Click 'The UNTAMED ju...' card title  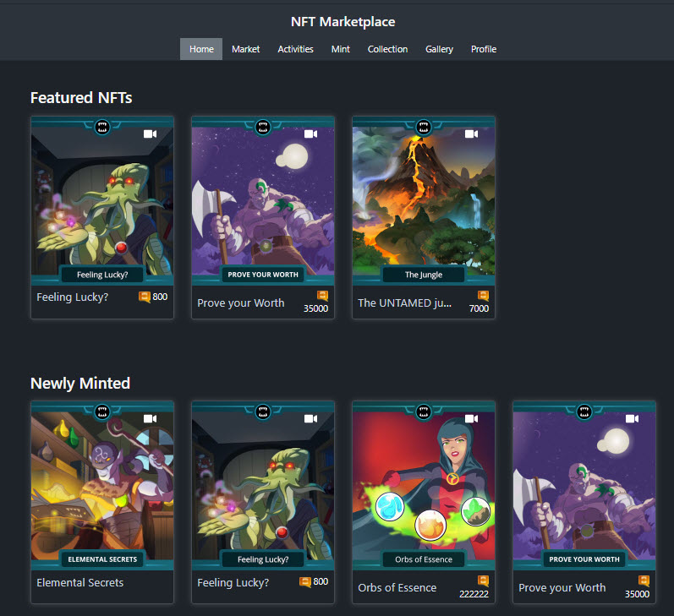pos(404,303)
